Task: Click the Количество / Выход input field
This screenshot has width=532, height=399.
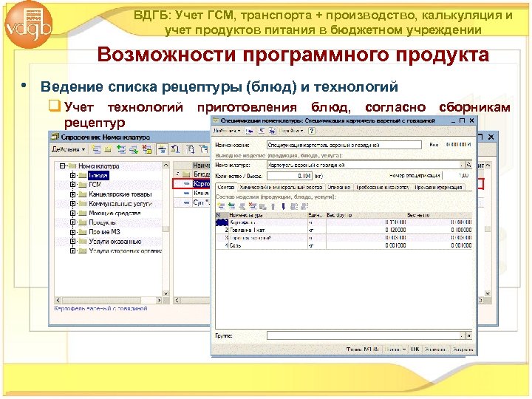Action: (x=290, y=176)
